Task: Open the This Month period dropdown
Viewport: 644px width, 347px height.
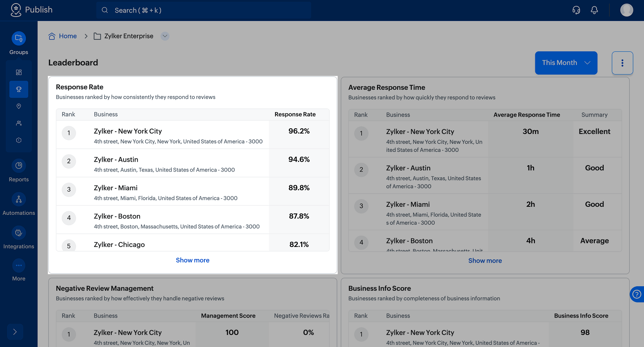Action: (x=566, y=63)
